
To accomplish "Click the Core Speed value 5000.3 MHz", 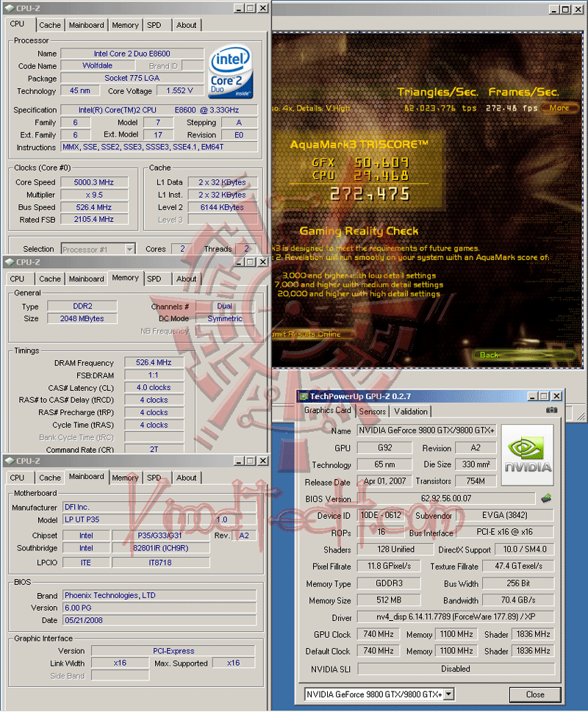I will (x=94, y=182).
